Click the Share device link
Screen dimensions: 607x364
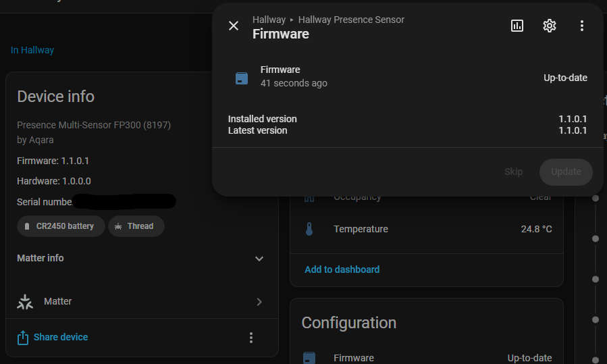point(61,337)
